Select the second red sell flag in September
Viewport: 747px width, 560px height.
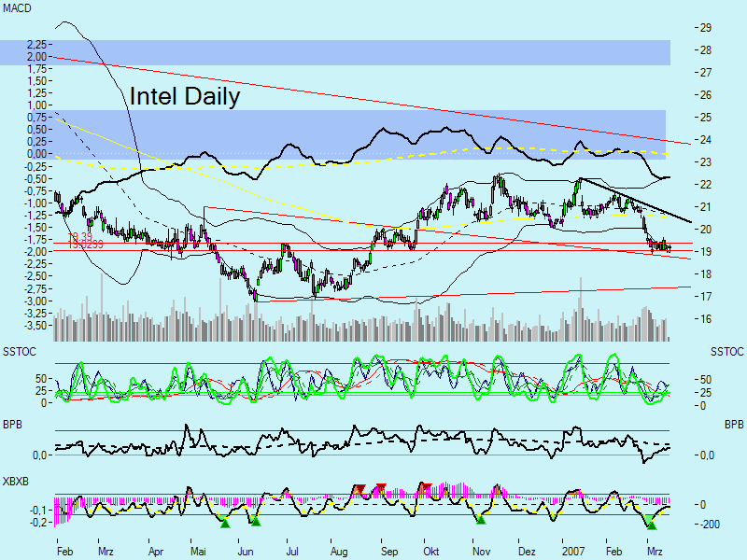coord(380,486)
